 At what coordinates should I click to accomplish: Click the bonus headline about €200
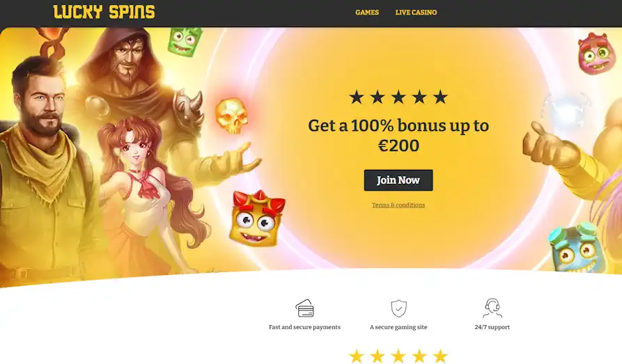pos(398,135)
